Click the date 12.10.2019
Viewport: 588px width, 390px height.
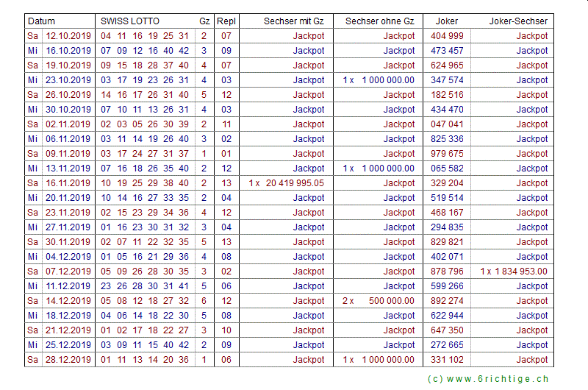tap(68, 36)
